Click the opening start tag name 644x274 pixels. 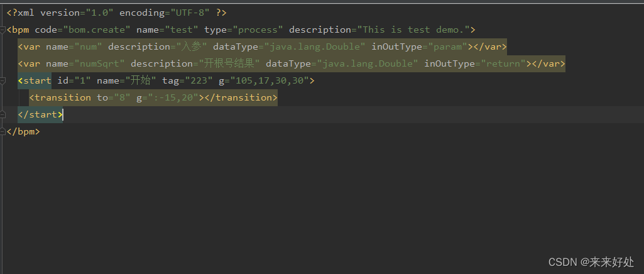point(37,80)
